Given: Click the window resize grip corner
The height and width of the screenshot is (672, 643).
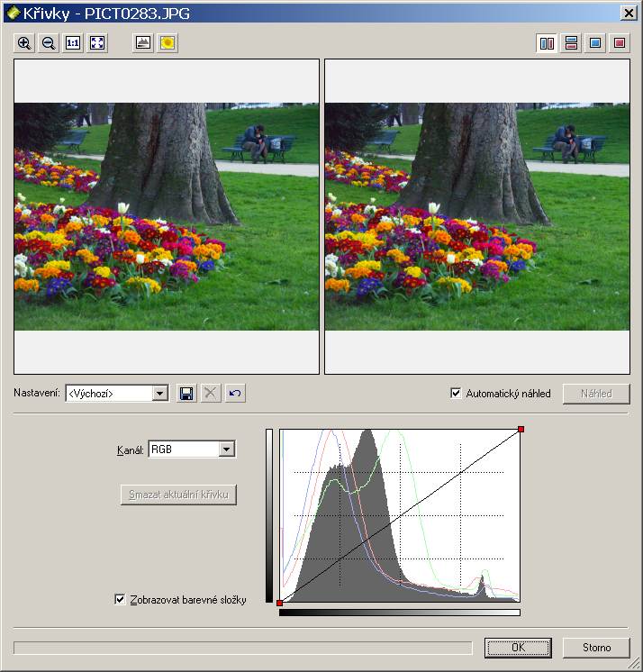Looking at the screenshot, I should [x=636, y=665].
